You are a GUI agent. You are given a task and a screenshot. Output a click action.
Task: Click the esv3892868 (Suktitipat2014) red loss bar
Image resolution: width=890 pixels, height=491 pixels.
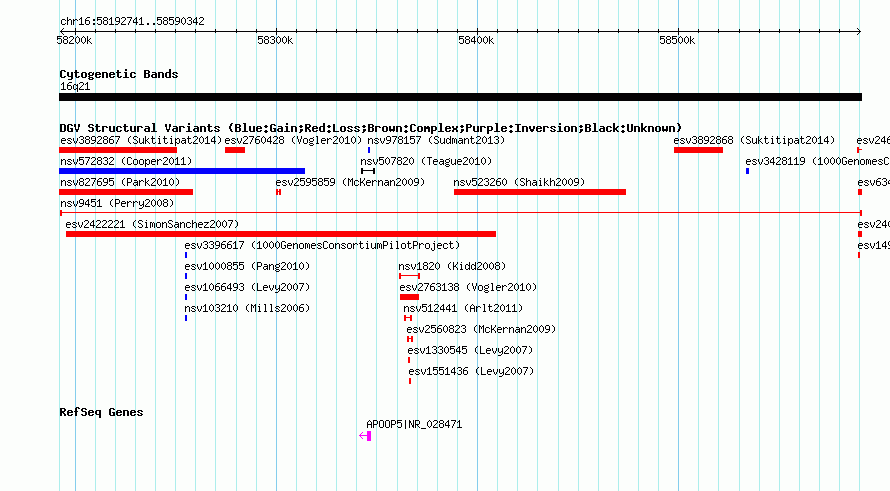[698, 150]
